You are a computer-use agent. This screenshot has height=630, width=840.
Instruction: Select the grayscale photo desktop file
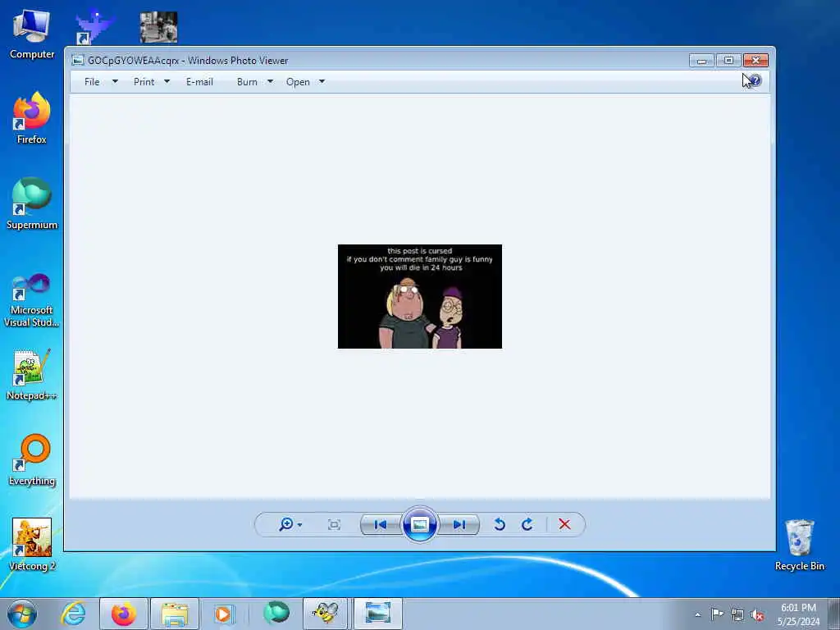point(158,27)
